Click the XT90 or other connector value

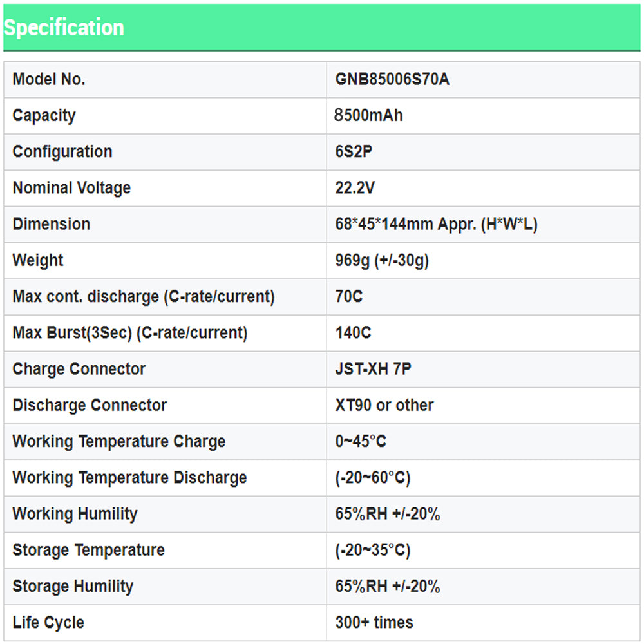[384, 405]
